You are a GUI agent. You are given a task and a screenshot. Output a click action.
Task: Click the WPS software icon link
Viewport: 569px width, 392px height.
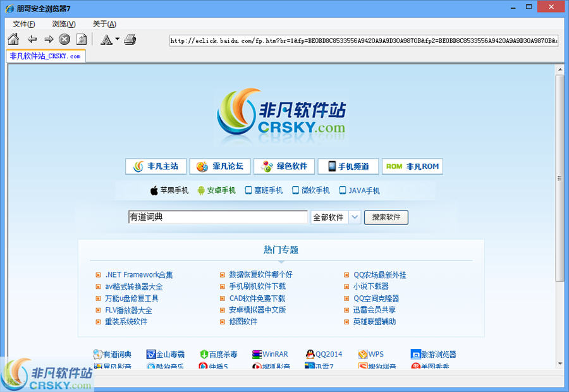[x=371, y=354]
